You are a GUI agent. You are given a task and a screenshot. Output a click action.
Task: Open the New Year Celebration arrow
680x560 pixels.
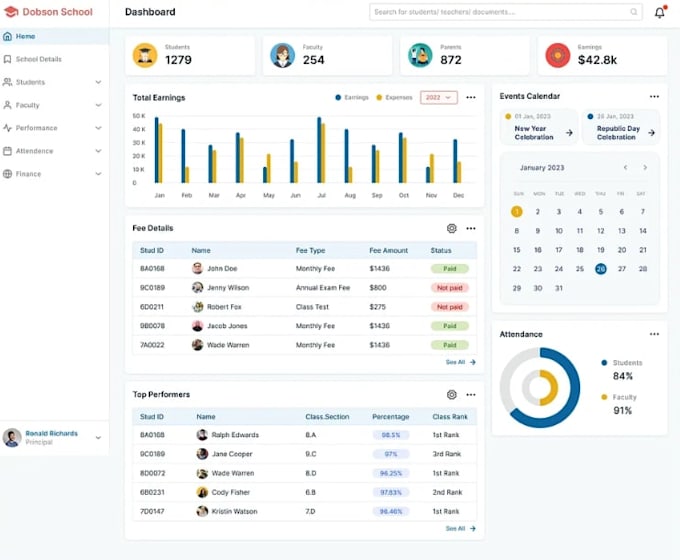click(569, 133)
